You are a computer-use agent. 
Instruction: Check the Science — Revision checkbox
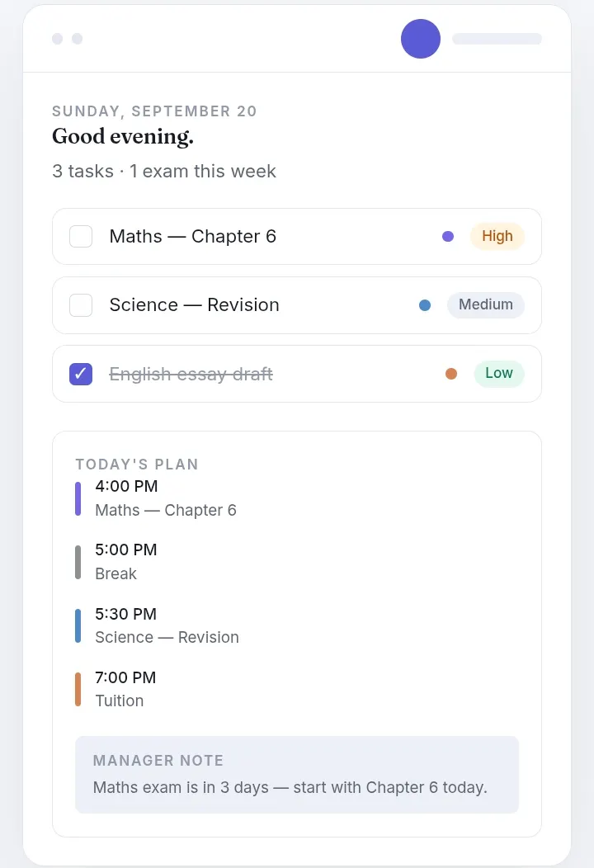point(81,305)
